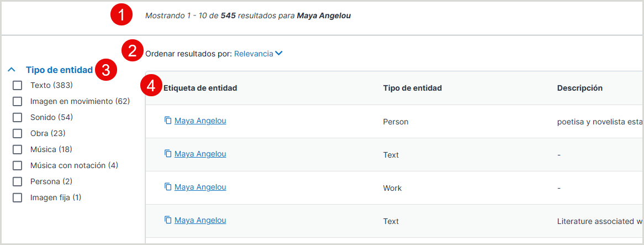The height and width of the screenshot is (245, 644).
Task: Collapse the Tipo de entidad filter section
Action: (12, 70)
